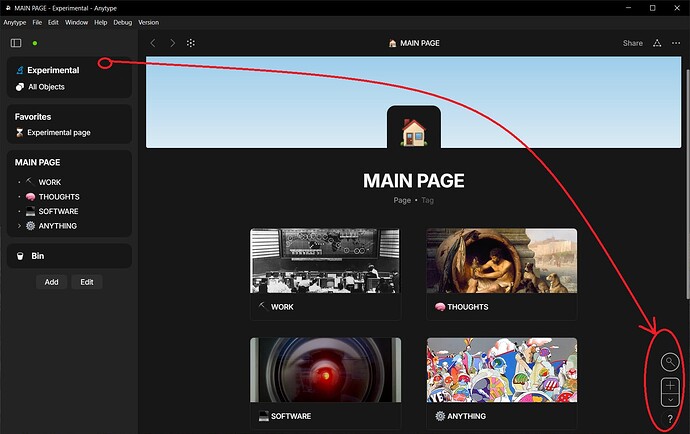Open the three-dot page menu
This screenshot has height=434, width=690.
pos(676,43)
